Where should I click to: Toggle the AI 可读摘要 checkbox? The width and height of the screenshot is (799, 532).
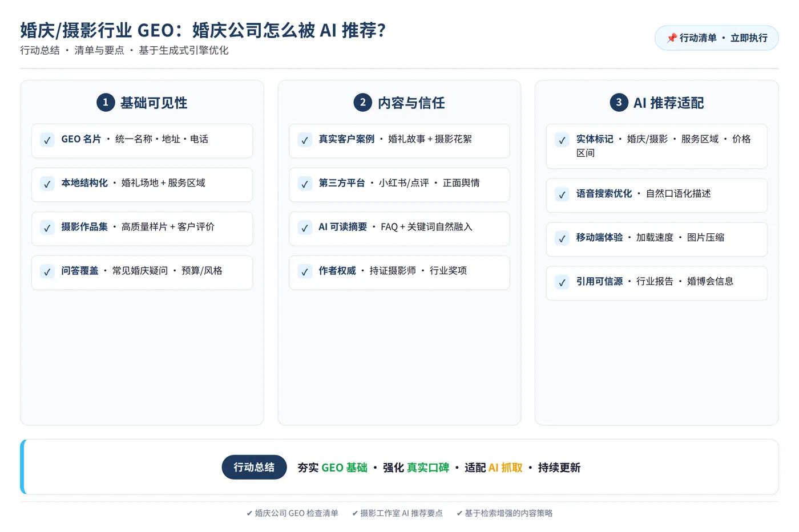[x=305, y=228]
